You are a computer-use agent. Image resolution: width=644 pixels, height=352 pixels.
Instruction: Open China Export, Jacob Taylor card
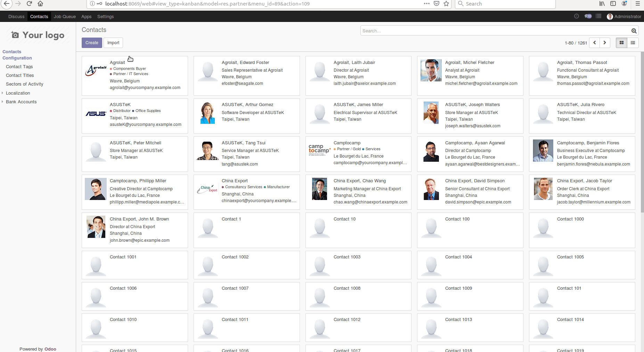coord(582,192)
